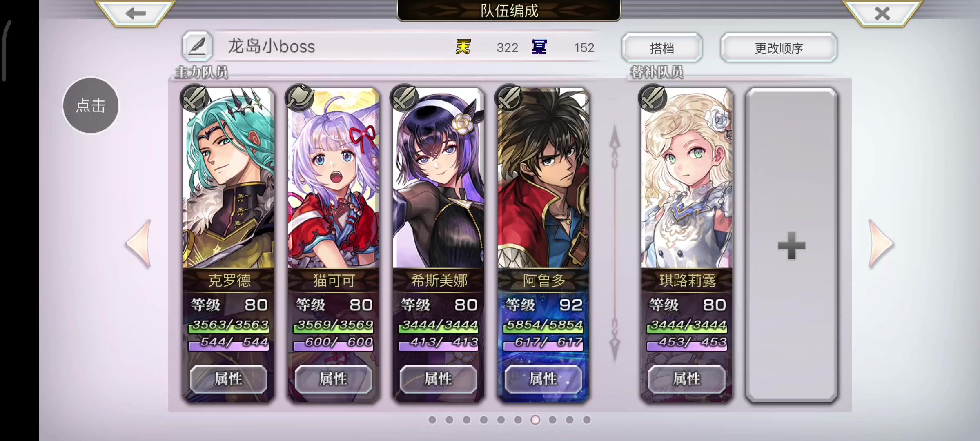Screen dimensions: 980x441
Task: Tap the back arrow at top left
Action: 135,13
